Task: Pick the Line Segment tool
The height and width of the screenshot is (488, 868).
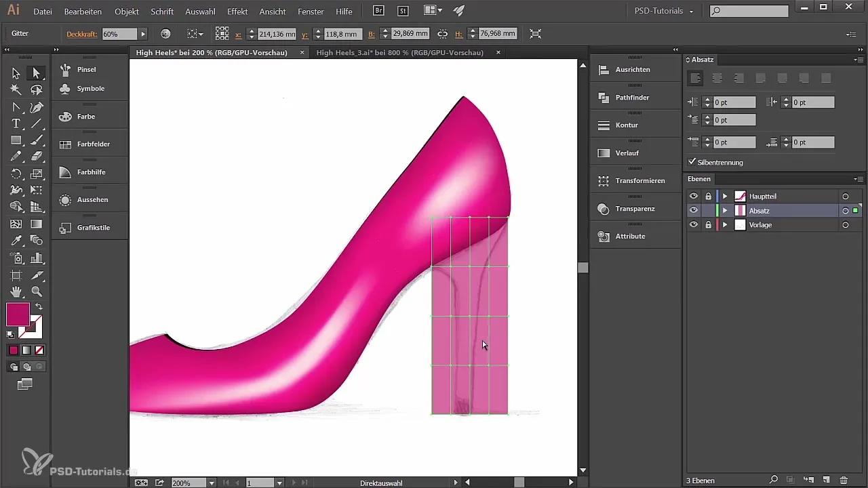Action: point(37,123)
